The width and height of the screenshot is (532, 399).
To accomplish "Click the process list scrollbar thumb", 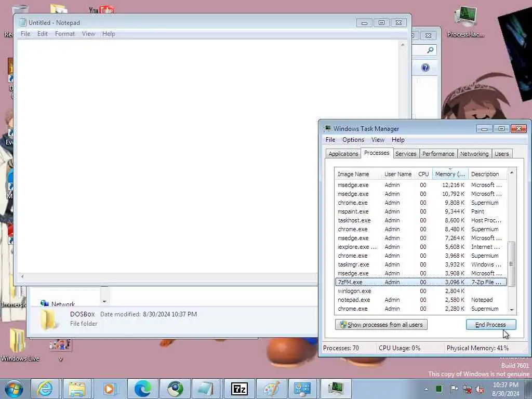I will click(x=511, y=264).
